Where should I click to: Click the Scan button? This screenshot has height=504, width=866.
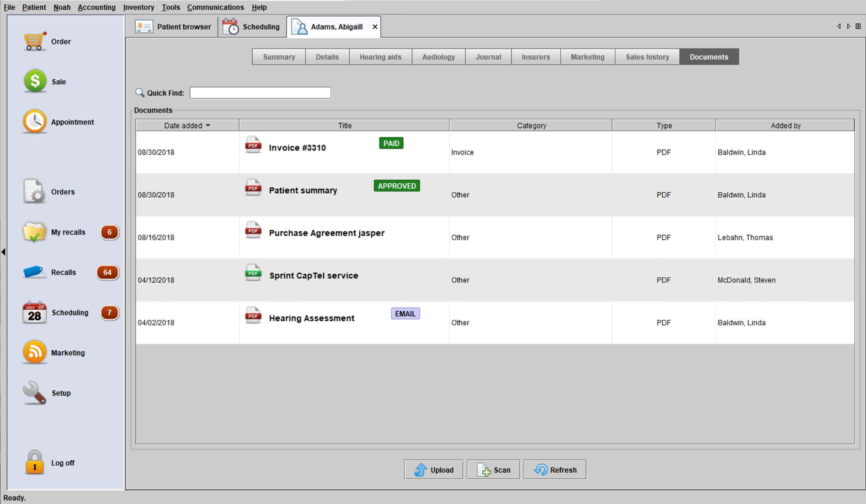tap(493, 470)
